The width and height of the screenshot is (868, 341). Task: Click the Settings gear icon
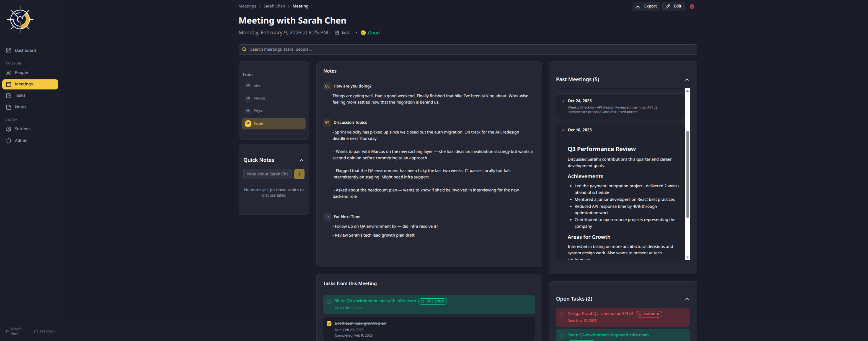pos(9,129)
